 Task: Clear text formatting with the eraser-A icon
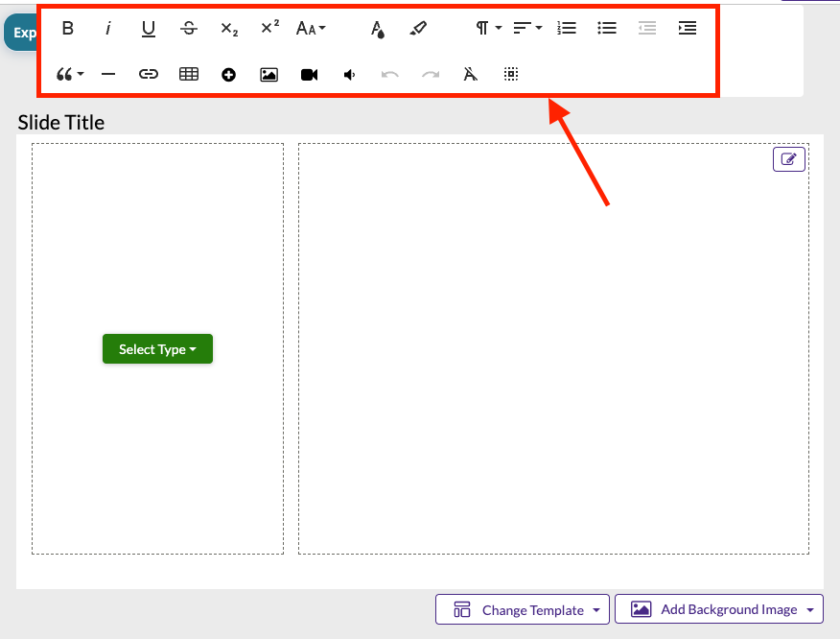click(470, 74)
